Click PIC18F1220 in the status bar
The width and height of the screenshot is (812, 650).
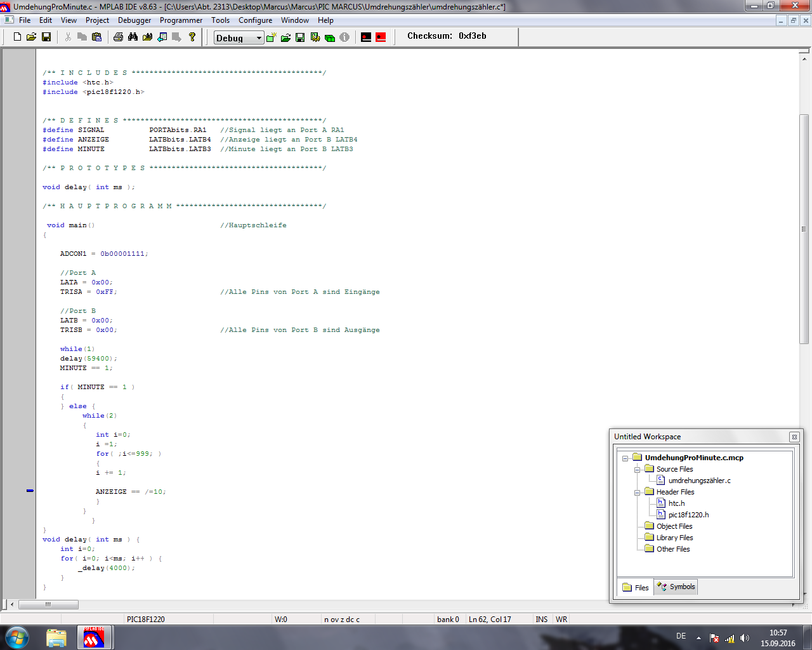pyautogui.click(x=146, y=620)
